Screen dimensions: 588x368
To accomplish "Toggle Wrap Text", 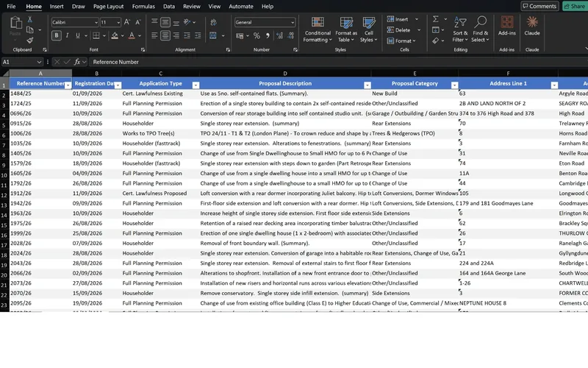I will coord(213,22).
